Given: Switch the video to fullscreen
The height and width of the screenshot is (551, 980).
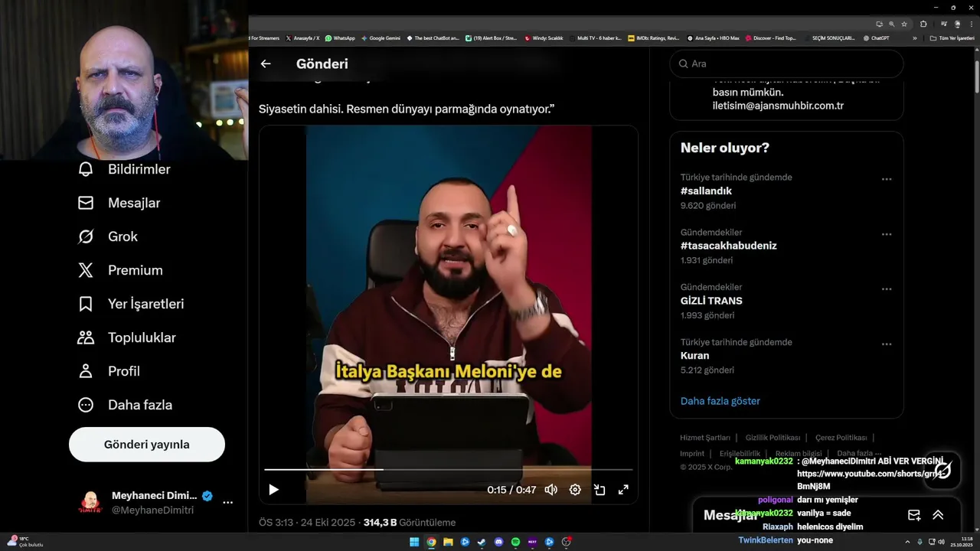Looking at the screenshot, I should [623, 490].
